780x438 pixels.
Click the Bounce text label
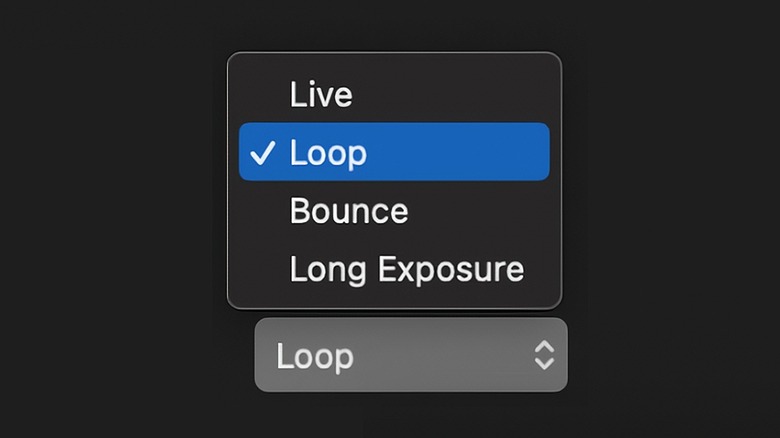pos(349,211)
